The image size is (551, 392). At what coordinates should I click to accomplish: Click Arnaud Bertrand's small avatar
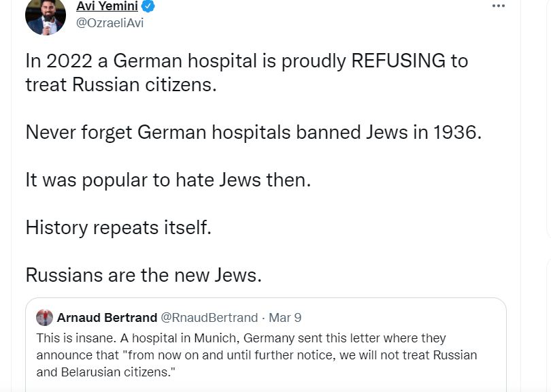click(x=44, y=317)
